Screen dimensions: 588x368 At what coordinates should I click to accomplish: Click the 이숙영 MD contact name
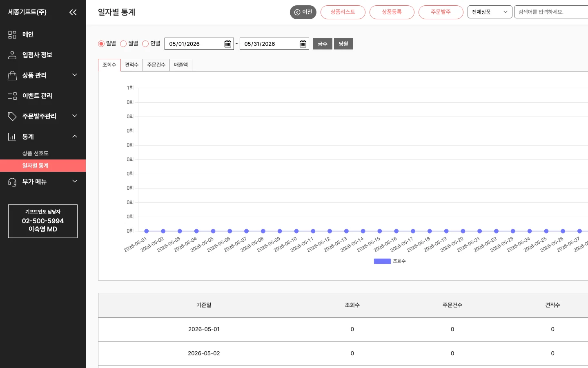[x=43, y=229]
